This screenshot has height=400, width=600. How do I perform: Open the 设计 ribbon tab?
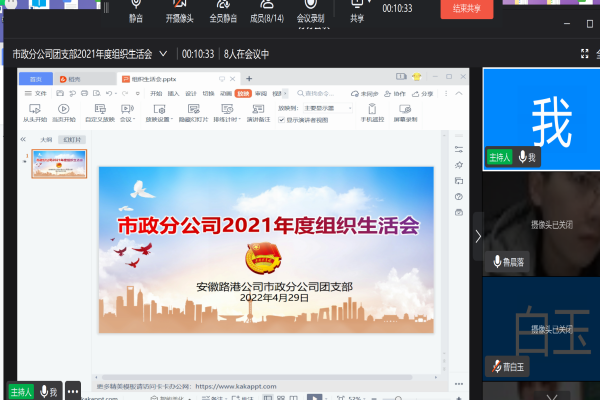pyautogui.click(x=191, y=93)
